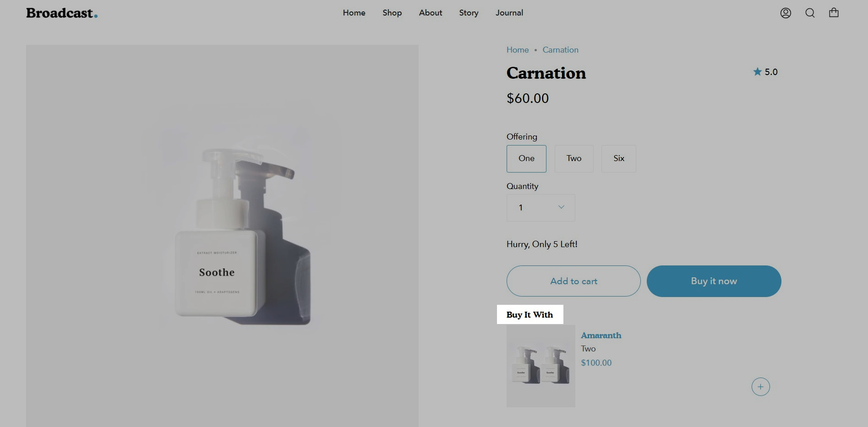
Task: Click the Buy it now button
Action: coord(714,281)
